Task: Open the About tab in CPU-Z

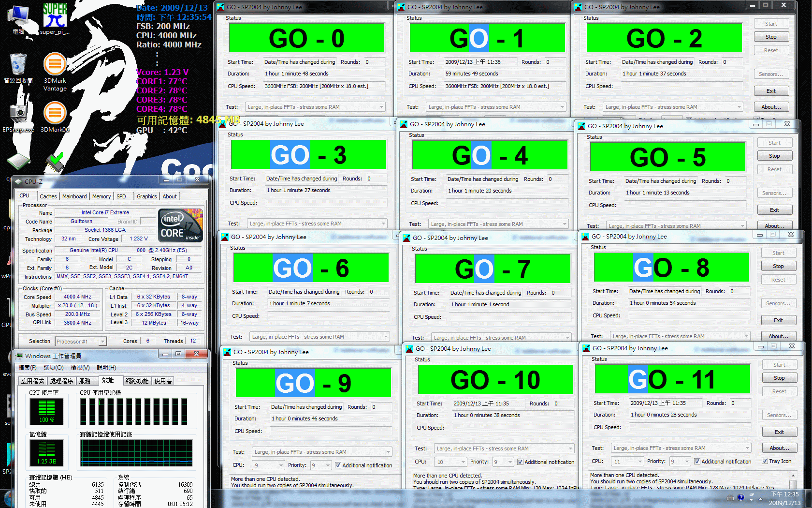Action: coord(170,196)
